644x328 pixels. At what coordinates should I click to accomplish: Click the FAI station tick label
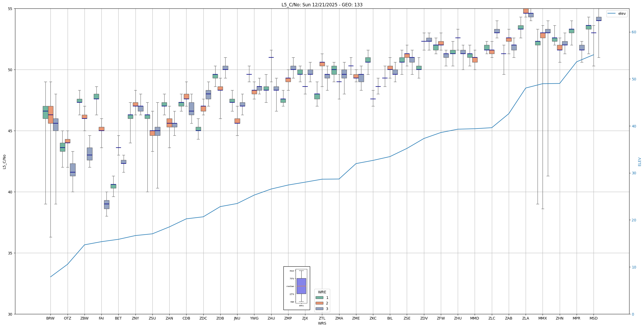(x=101, y=318)
